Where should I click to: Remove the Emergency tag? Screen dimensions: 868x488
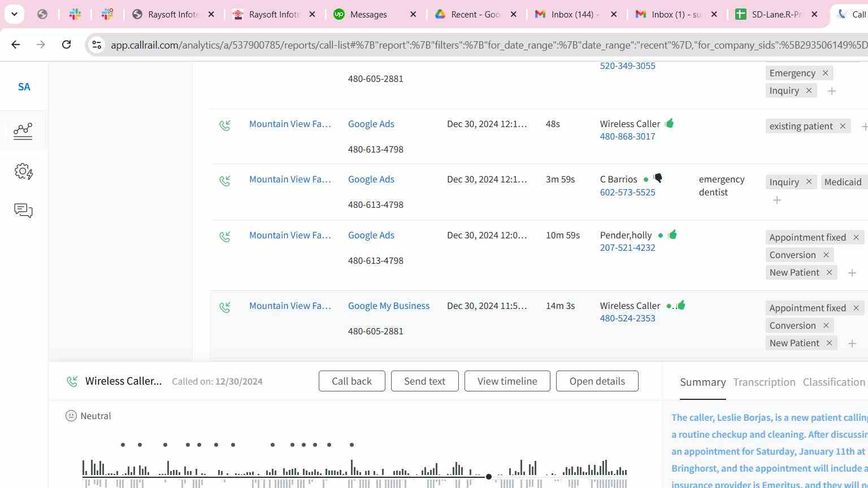point(825,73)
